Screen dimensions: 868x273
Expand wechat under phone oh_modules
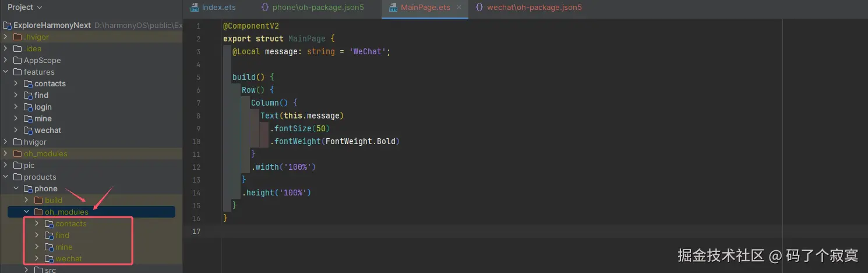coord(37,258)
